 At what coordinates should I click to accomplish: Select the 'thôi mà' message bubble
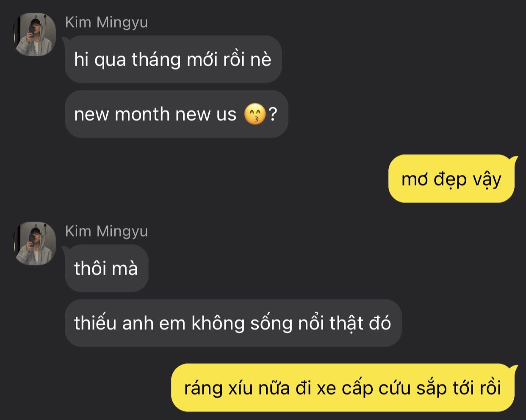107,268
